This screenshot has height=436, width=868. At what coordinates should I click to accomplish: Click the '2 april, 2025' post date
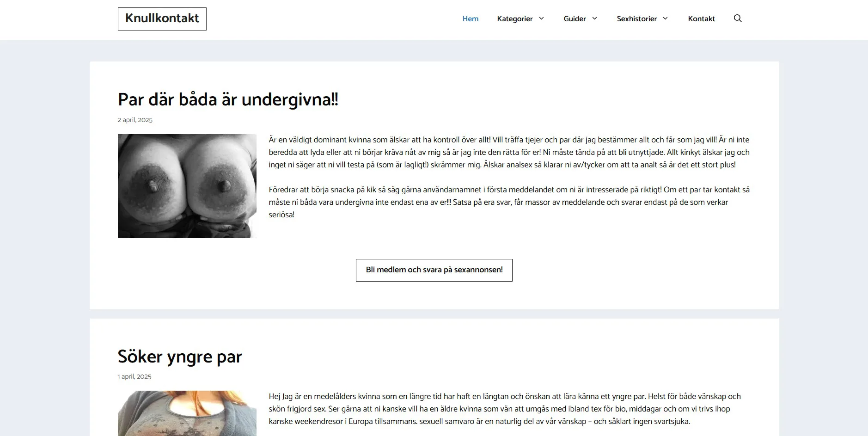click(x=135, y=120)
